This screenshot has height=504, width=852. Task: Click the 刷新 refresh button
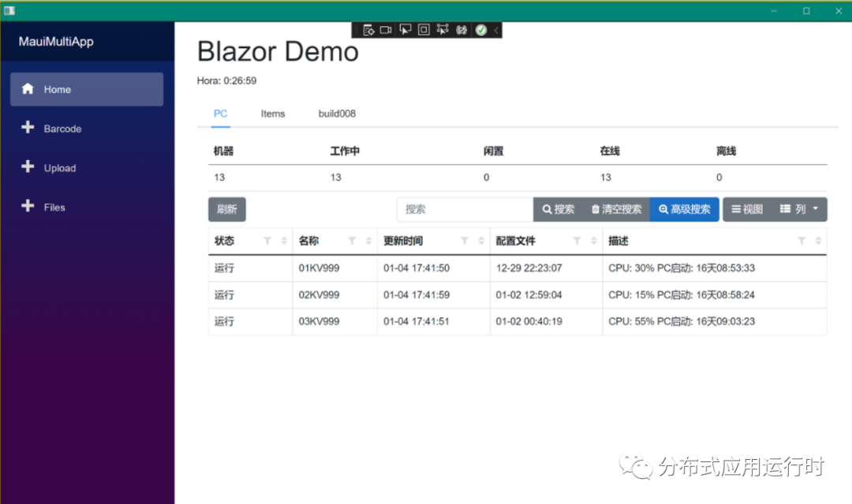(x=227, y=209)
